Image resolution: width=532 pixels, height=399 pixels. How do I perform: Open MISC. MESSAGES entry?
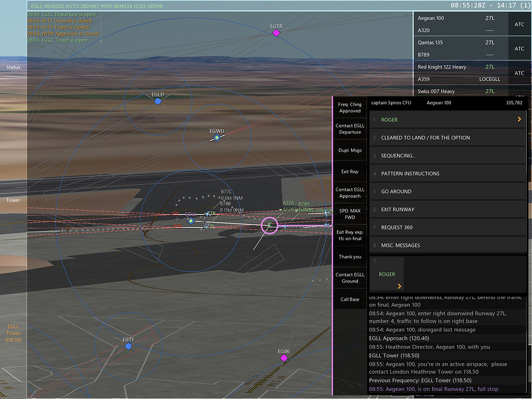(448, 245)
